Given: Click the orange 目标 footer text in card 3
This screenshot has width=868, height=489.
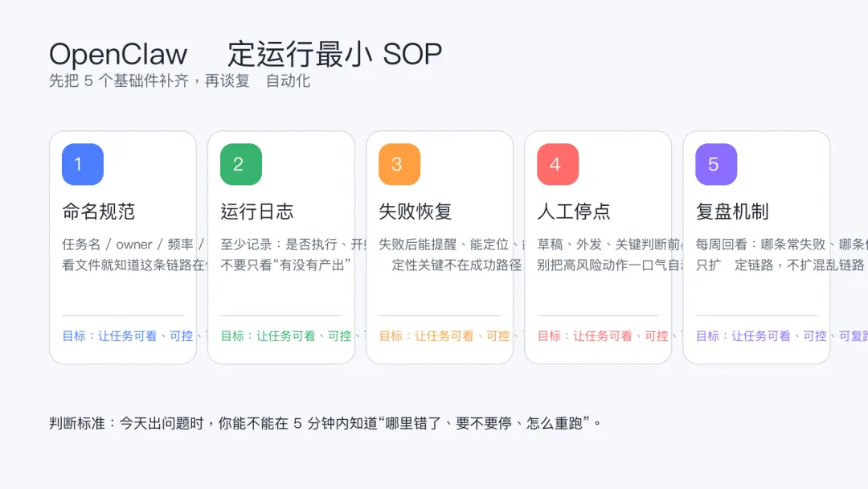Looking at the screenshot, I should coord(445,336).
